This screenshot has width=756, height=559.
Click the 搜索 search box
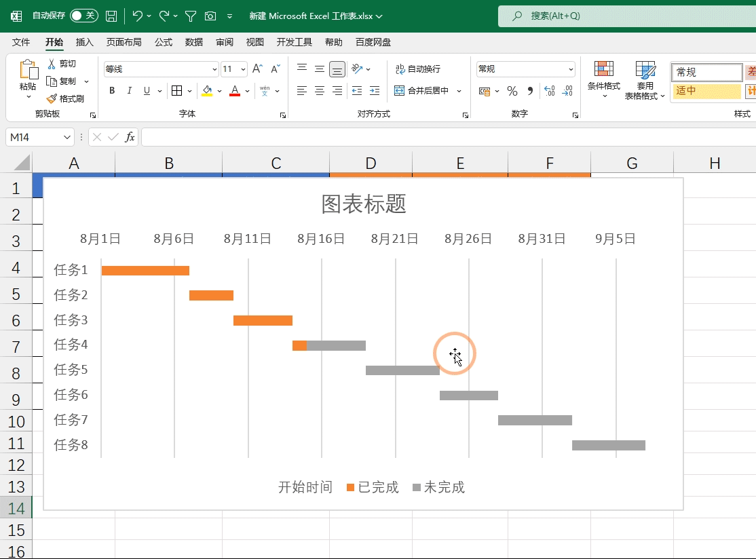[x=627, y=16]
